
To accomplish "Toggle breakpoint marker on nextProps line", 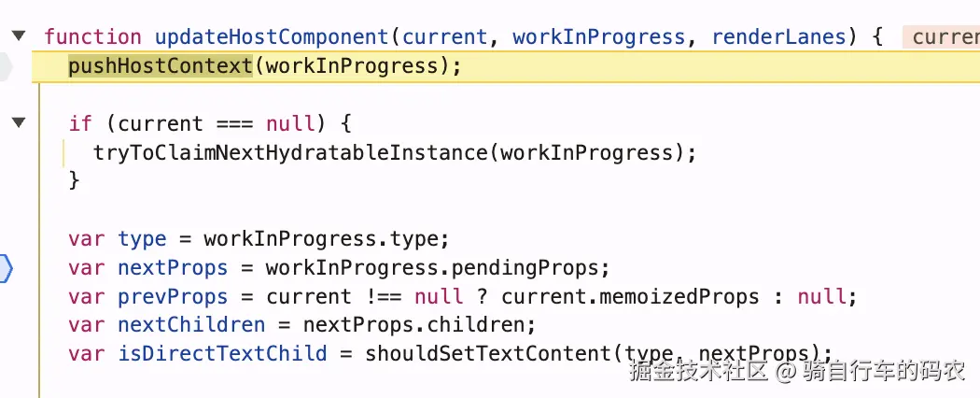I will (x=7, y=268).
